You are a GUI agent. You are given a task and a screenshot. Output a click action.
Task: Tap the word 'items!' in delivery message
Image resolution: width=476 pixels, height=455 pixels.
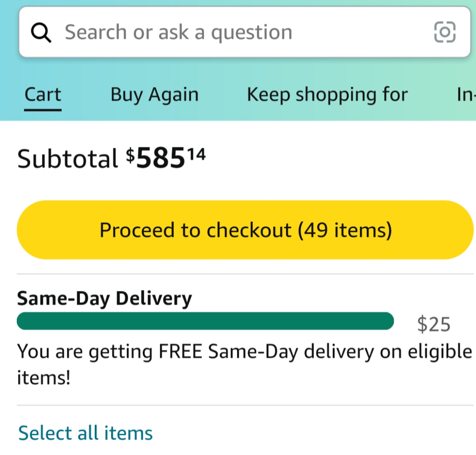click(x=44, y=378)
